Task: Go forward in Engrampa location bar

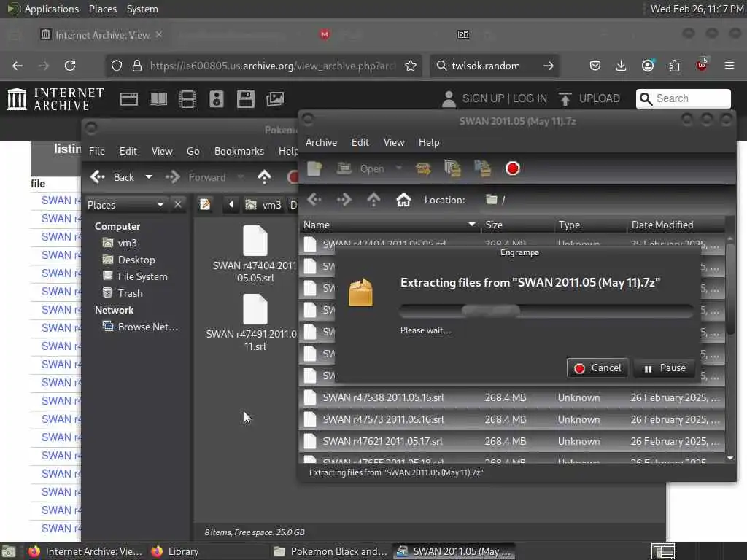Action: (x=344, y=200)
